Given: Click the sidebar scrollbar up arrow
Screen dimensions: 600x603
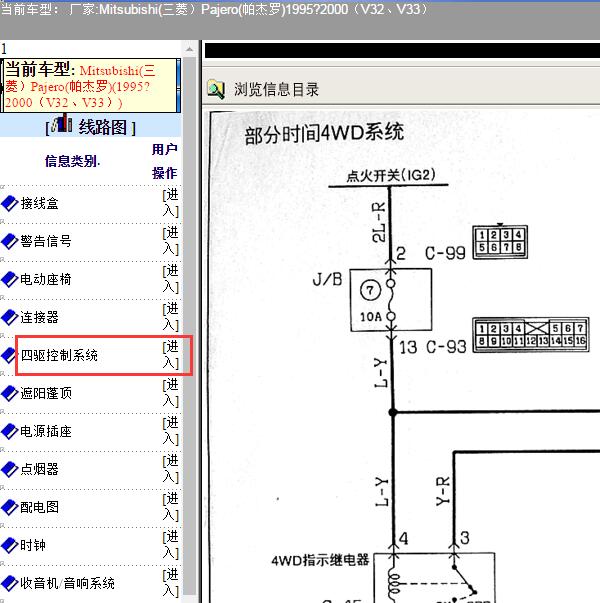Looking at the screenshot, I should click(x=190, y=49).
